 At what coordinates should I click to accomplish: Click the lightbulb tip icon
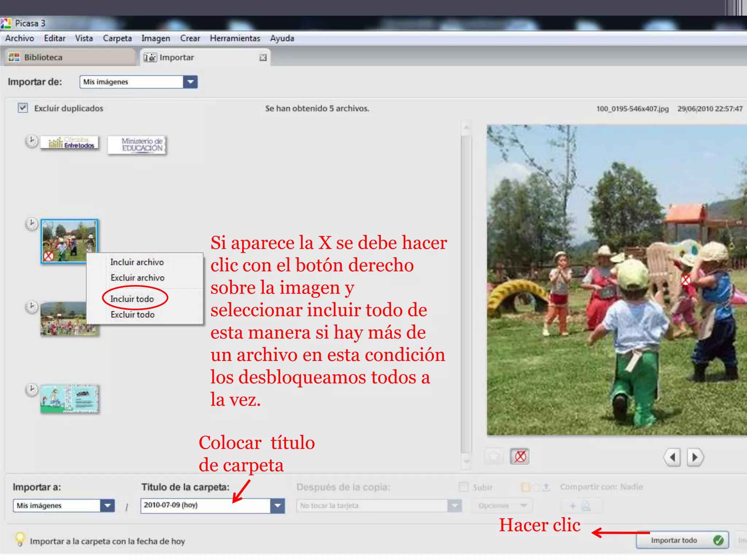(x=20, y=539)
